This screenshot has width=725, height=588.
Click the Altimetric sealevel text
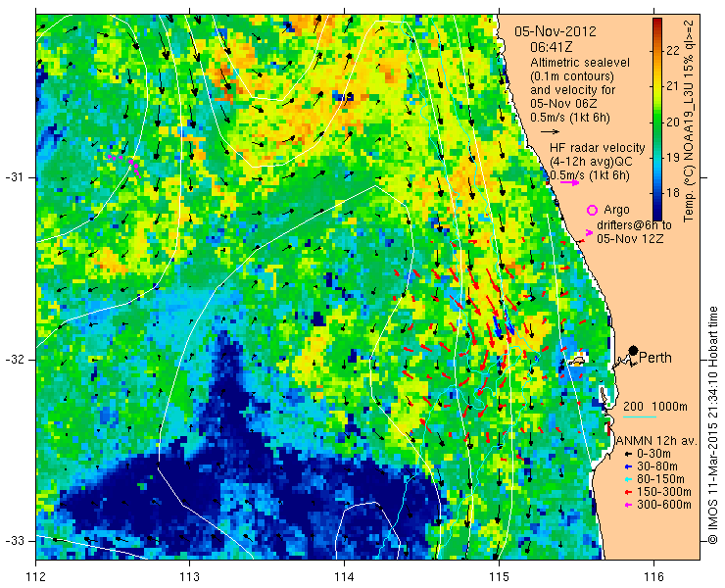[580, 62]
